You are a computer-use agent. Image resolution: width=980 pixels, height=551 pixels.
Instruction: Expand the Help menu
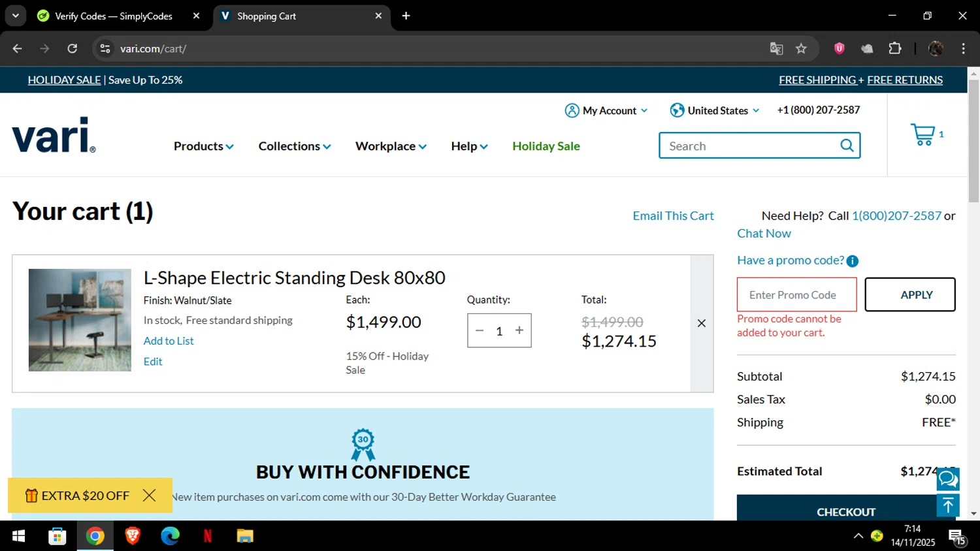click(469, 146)
